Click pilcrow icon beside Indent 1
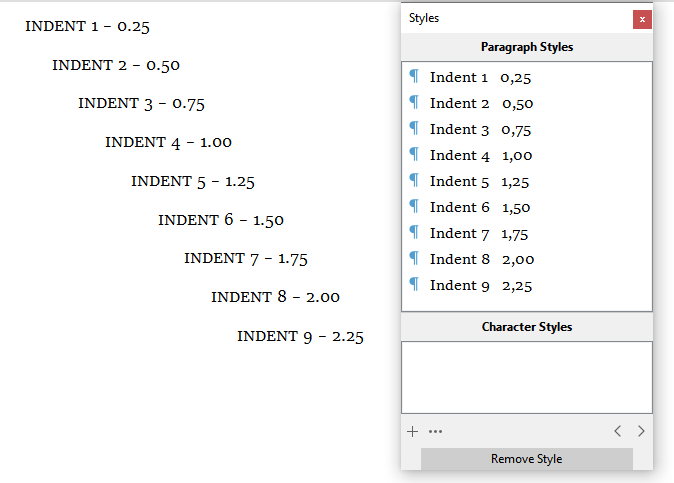 [x=413, y=76]
